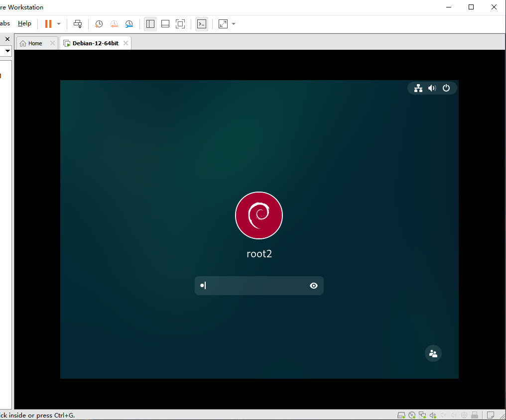
Task: Click the network adapter status icon
Action: [422, 415]
